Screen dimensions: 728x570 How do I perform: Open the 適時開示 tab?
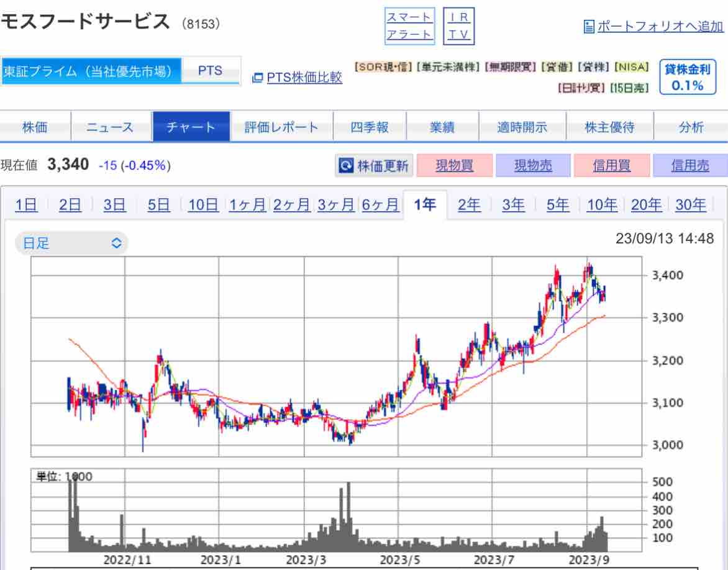tap(522, 127)
